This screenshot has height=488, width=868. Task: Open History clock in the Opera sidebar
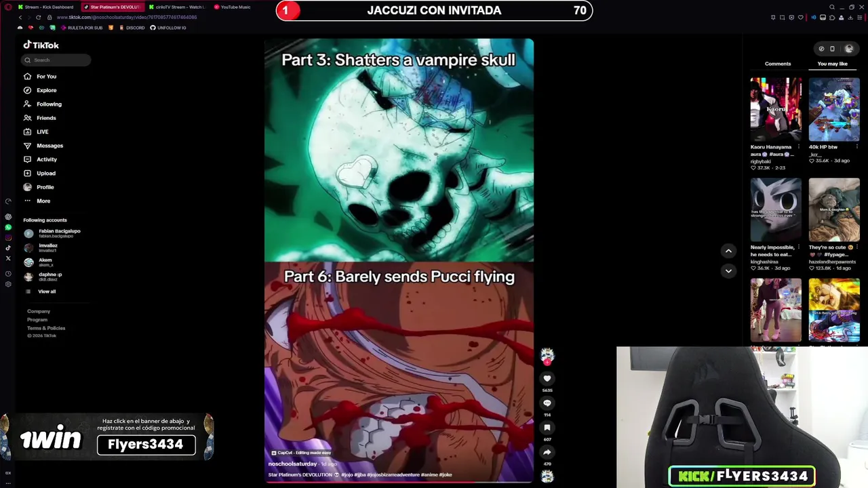pyautogui.click(x=8, y=274)
